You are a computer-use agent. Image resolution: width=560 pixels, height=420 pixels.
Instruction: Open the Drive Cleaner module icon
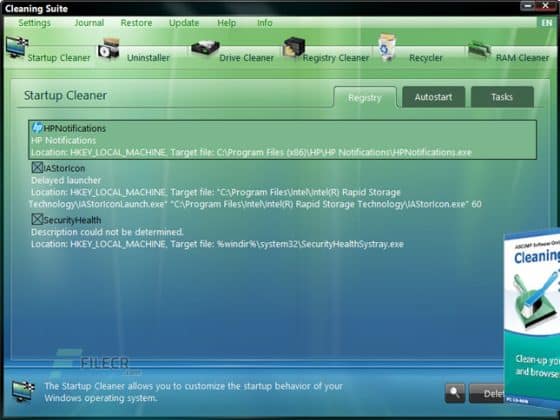pyautogui.click(x=205, y=48)
